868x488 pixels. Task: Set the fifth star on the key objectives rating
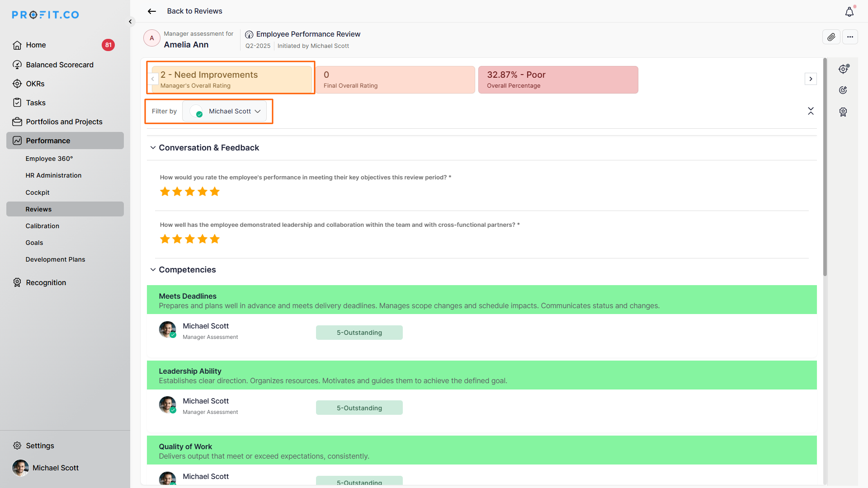click(x=215, y=192)
